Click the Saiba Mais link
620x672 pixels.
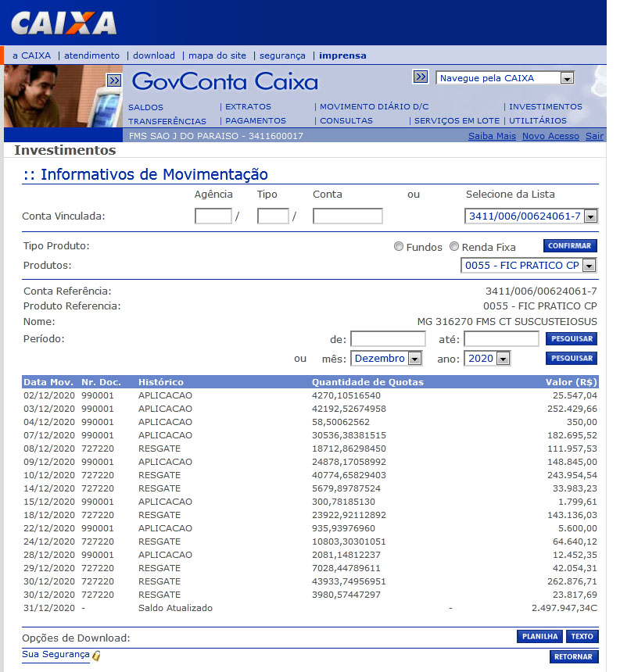coord(492,136)
